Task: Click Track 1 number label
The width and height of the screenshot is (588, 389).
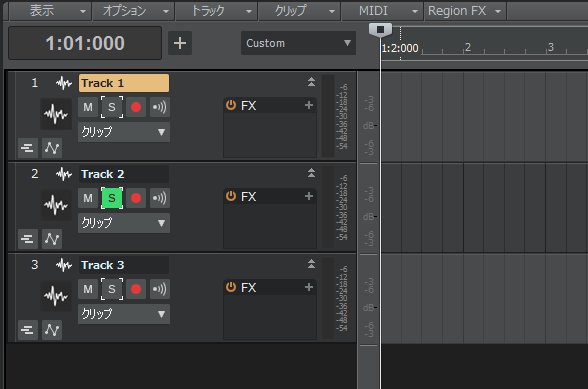Action: click(34, 83)
